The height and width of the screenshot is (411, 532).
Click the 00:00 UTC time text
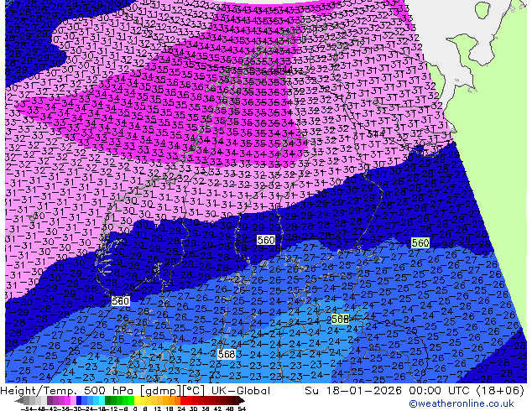click(x=440, y=391)
